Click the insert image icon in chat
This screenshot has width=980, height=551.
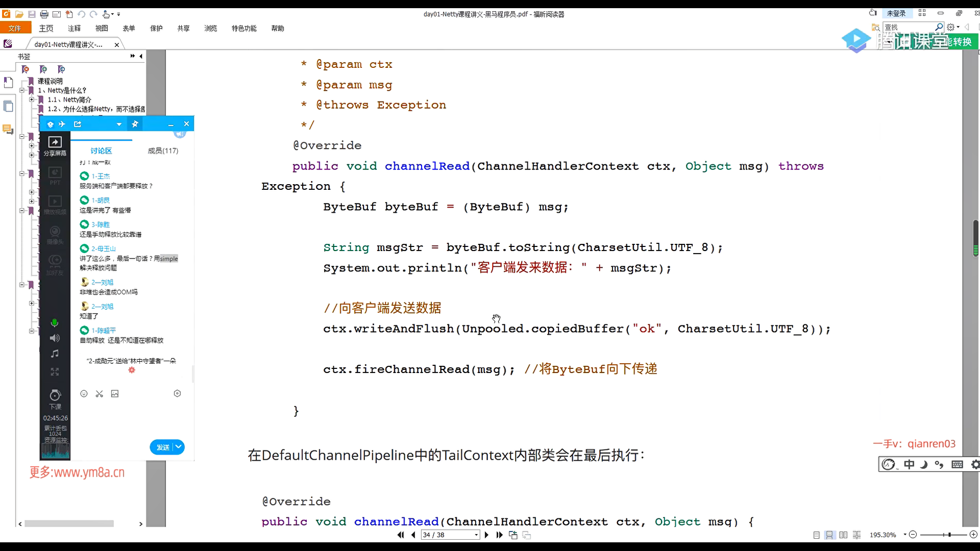pos(115,394)
